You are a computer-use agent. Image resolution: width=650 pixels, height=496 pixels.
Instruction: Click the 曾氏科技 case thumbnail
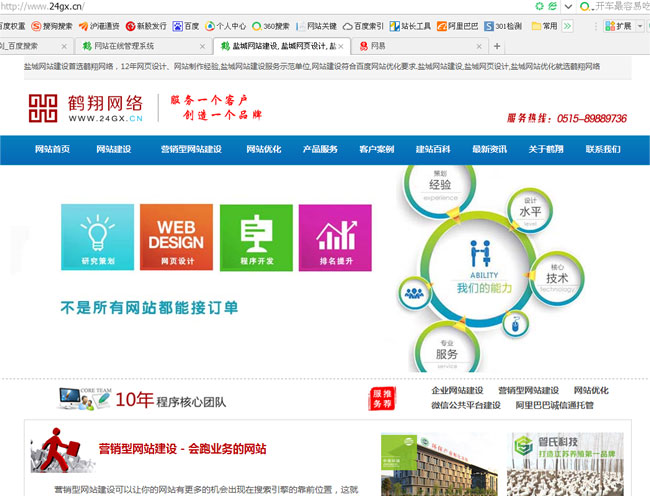565,464
